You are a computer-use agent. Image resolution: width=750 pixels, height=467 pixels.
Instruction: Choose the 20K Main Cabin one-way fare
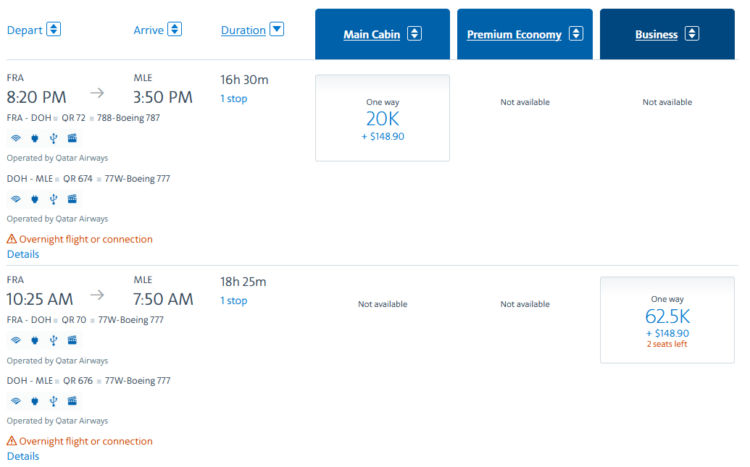[382, 118]
